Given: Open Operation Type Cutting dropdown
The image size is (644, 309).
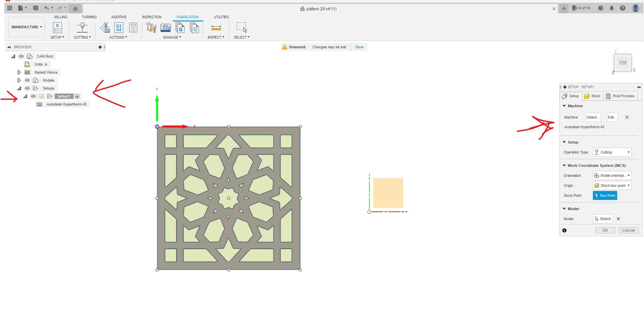Looking at the screenshot, I should [x=612, y=152].
